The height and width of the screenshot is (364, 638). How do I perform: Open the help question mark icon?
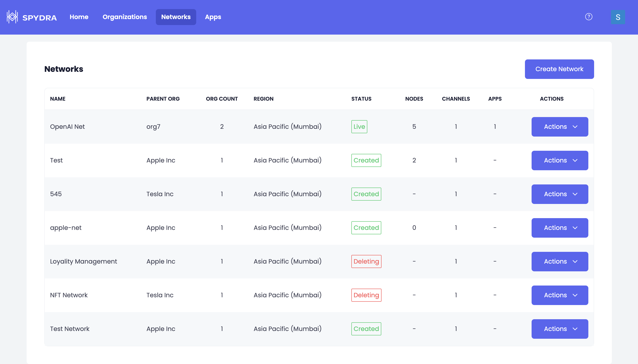589,17
